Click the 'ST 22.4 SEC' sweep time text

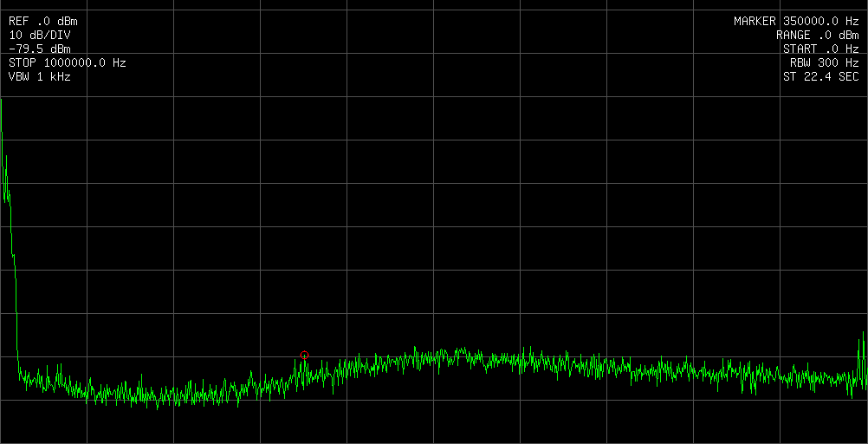click(821, 77)
